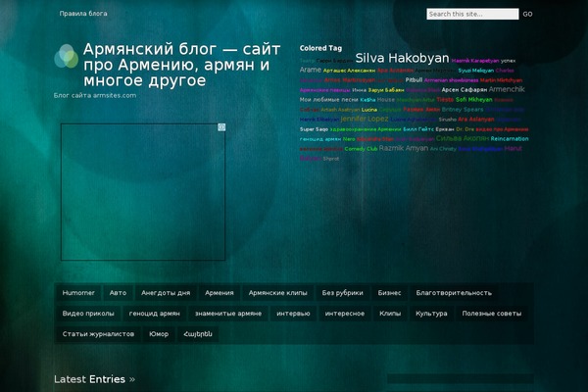This screenshot has height=392, width=588.
Task: Open the Правила блога page
Action: pos(83,14)
